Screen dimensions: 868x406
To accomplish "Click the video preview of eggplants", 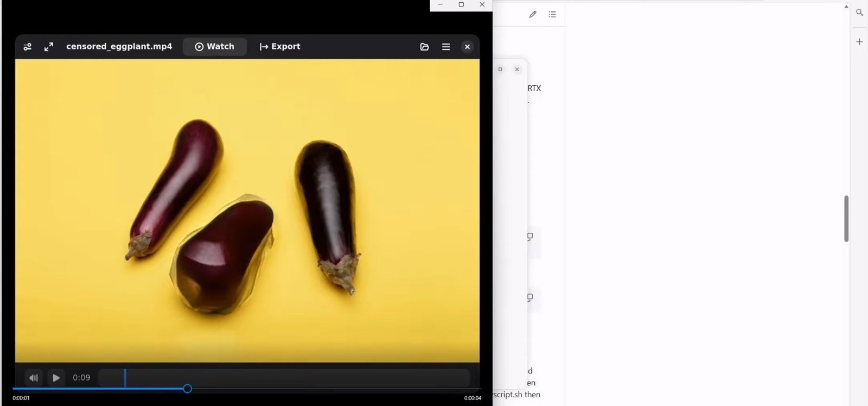I will click(x=247, y=211).
